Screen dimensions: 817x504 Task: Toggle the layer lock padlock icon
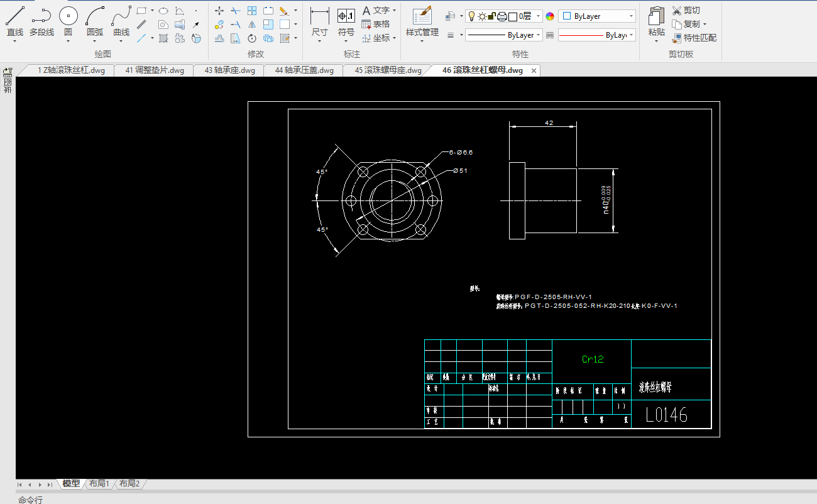tap(492, 16)
